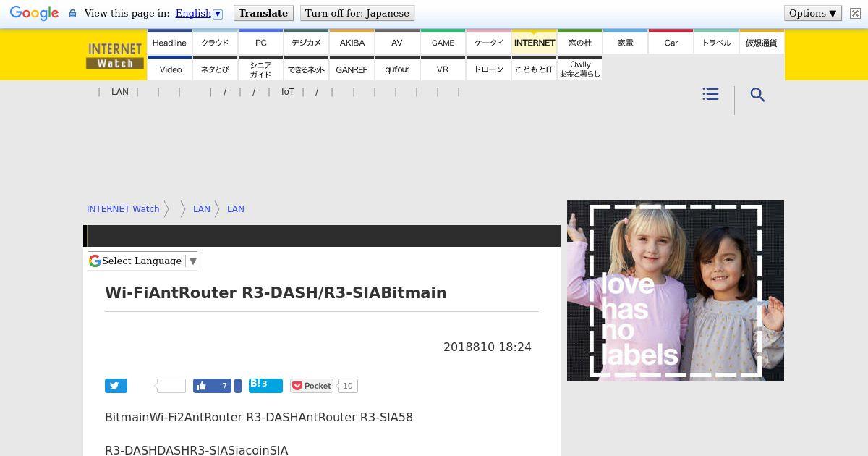Open the qufour tab
868x456 pixels.
pos(397,69)
